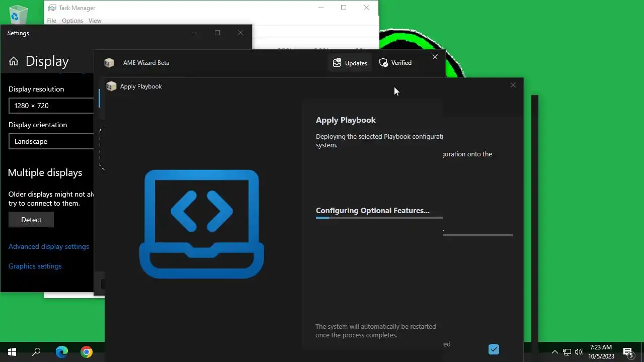Open Graphics settings link

(x=35, y=266)
